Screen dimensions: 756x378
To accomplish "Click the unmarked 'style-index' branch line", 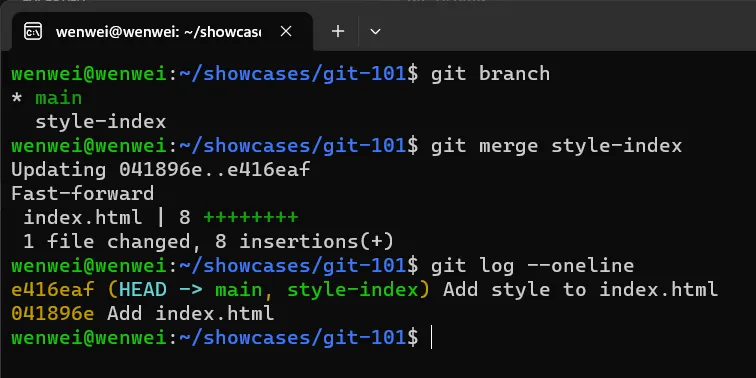I will pos(100,122).
